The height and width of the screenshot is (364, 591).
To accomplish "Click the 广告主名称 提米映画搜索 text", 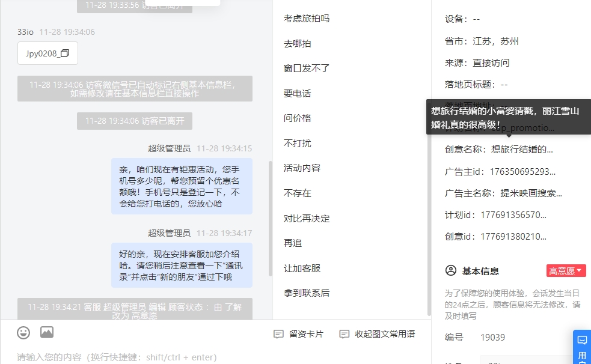I will tap(531, 193).
